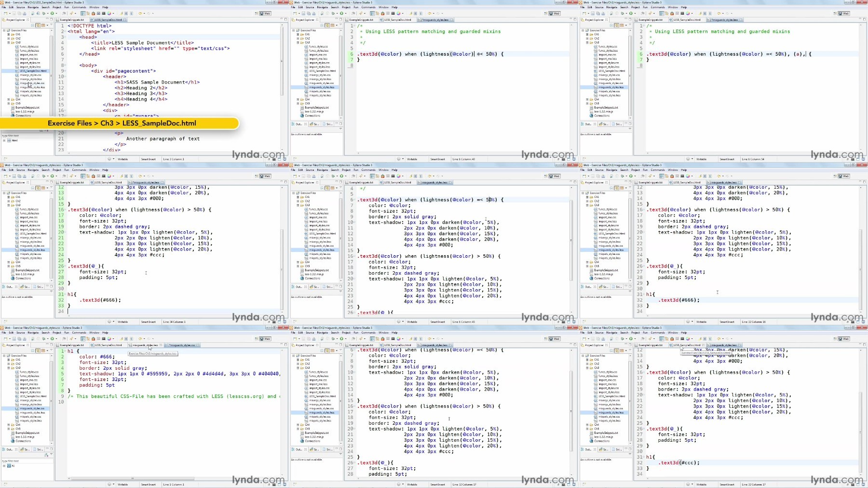This screenshot has height=488, width=868.
Task: Select LESS_SampleDoc.html tab in .text3d(#ccc) window
Action: (687, 345)
